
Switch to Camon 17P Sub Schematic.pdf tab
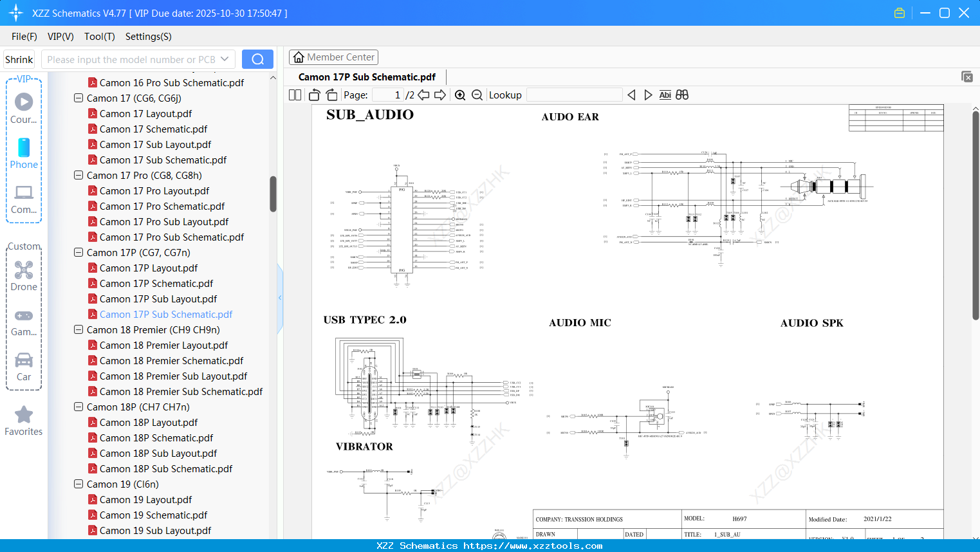click(x=366, y=77)
